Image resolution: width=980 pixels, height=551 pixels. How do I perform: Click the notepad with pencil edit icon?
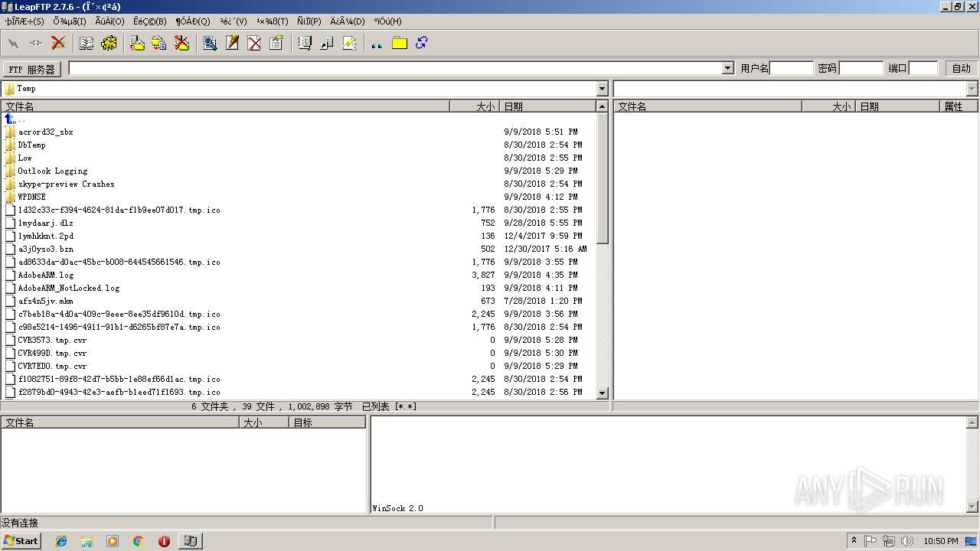click(x=232, y=43)
